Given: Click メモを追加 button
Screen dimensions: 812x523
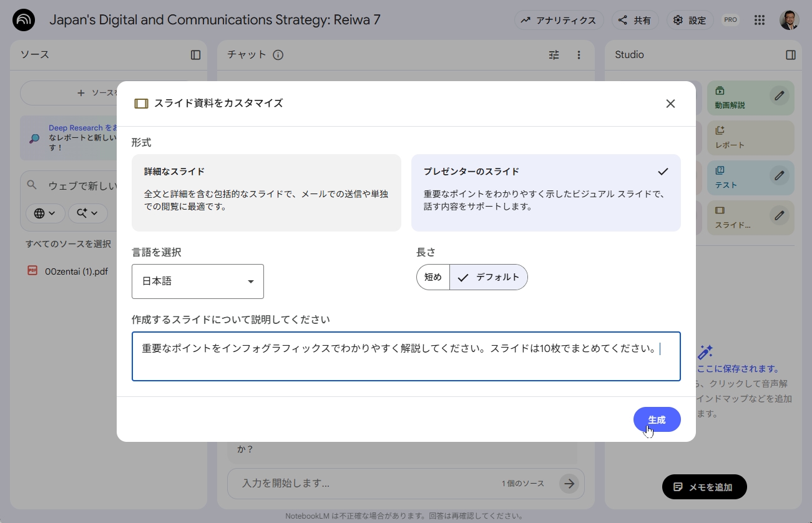Looking at the screenshot, I should point(705,487).
